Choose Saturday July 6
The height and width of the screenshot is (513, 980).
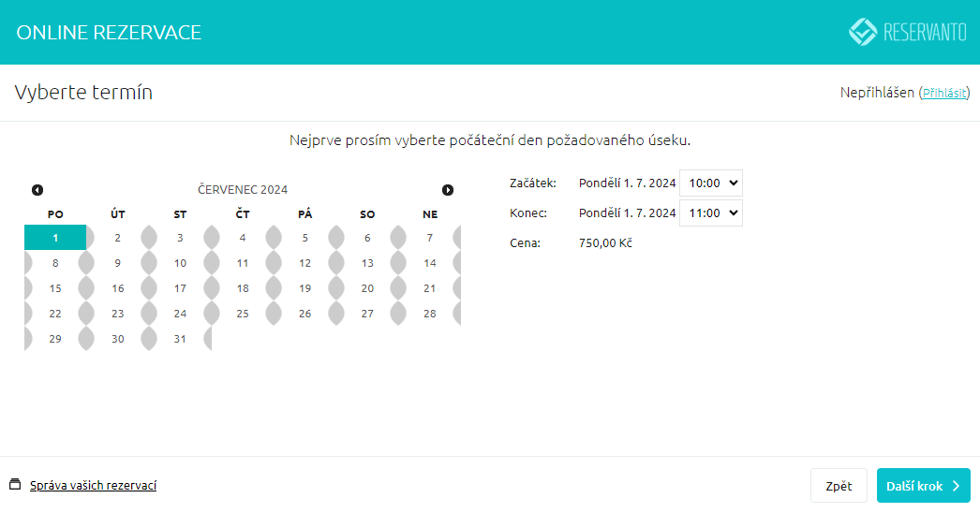click(367, 238)
